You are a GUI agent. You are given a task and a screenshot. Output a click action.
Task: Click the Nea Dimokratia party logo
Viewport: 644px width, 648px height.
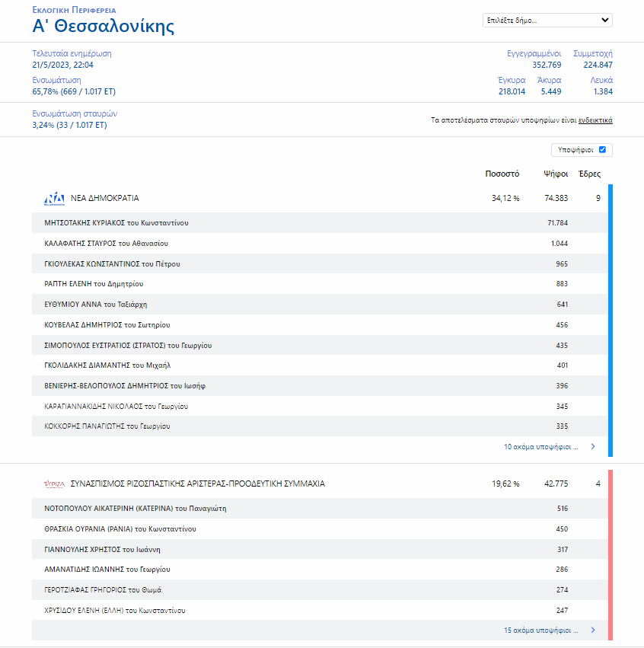(x=55, y=199)
